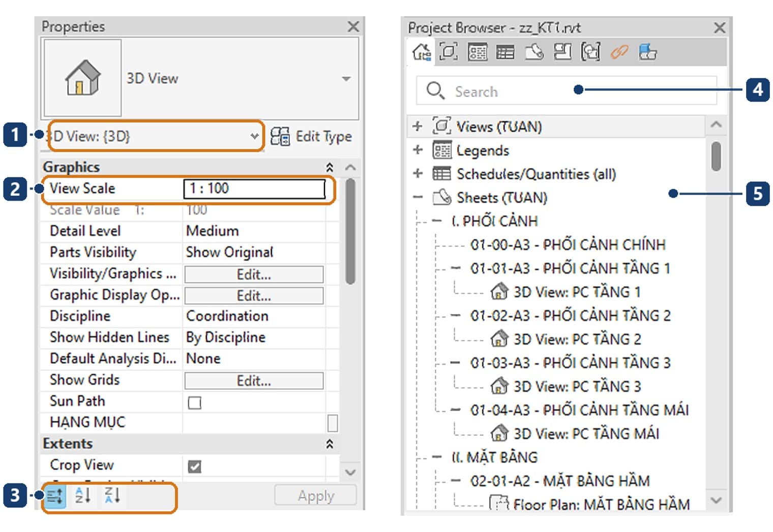
Task: Expand the Legends node
Action: [418, 150]
